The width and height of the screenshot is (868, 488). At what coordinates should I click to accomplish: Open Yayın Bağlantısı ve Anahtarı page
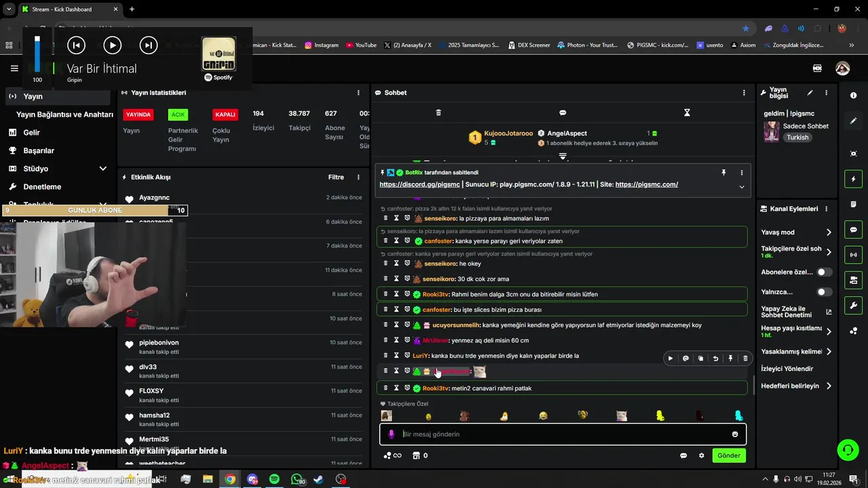[64, 115]
